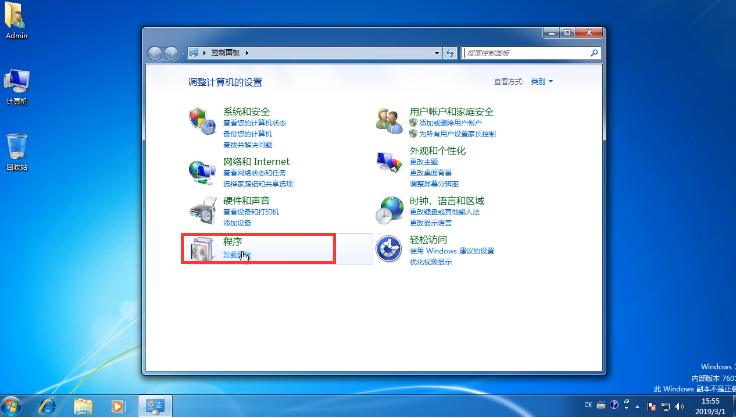Click 更改桌面背景 link
The image size is (736, 418).
tap(431, 173)
